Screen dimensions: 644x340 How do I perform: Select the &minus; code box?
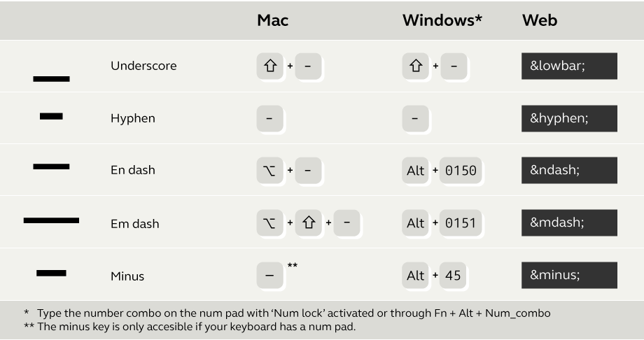pos(569,275)
